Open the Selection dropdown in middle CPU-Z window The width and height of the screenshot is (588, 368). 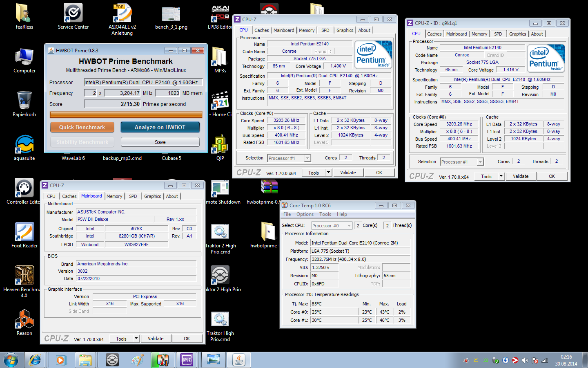pyautogui.click(x=289, y=158)
